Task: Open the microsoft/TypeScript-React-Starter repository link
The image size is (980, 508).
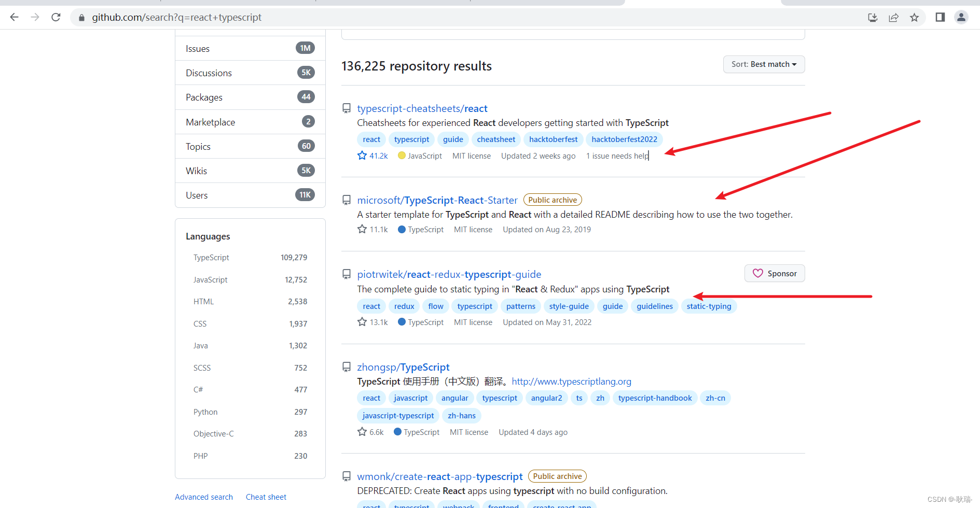Action: pyautogui.click(x=437, y=200)
